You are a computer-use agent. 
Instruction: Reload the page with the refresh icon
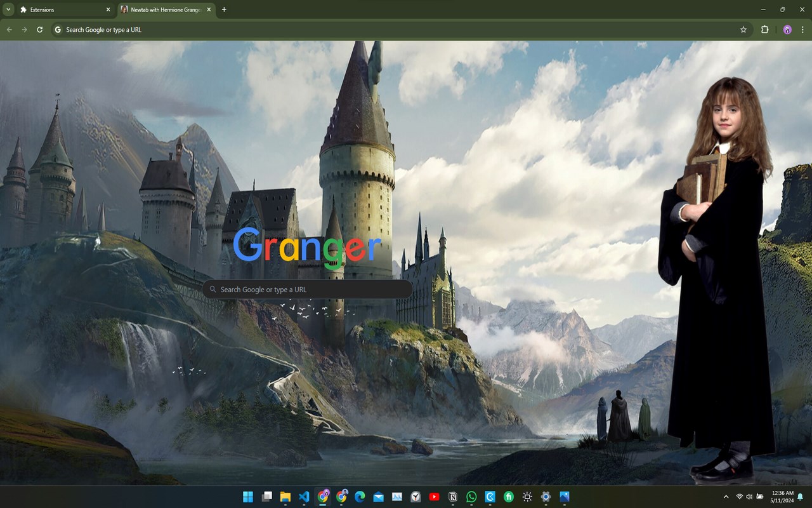39,30
